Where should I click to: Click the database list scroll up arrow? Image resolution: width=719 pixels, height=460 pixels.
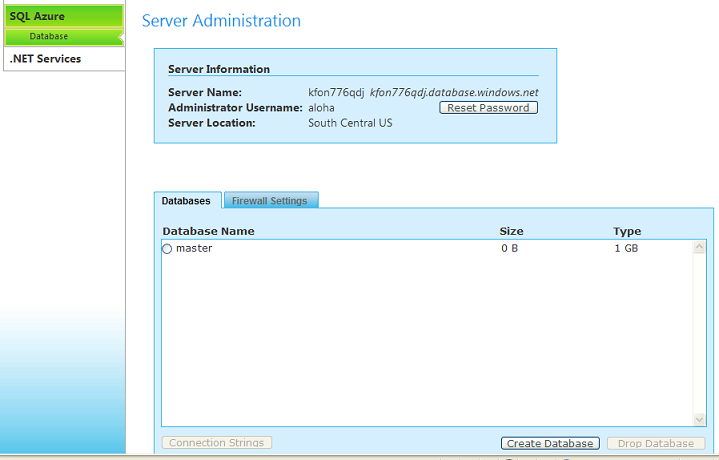pos(699,247)
